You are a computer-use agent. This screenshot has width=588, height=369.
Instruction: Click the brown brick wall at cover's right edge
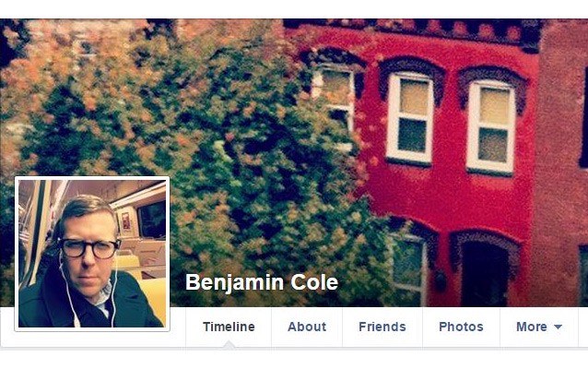point(560,161)
